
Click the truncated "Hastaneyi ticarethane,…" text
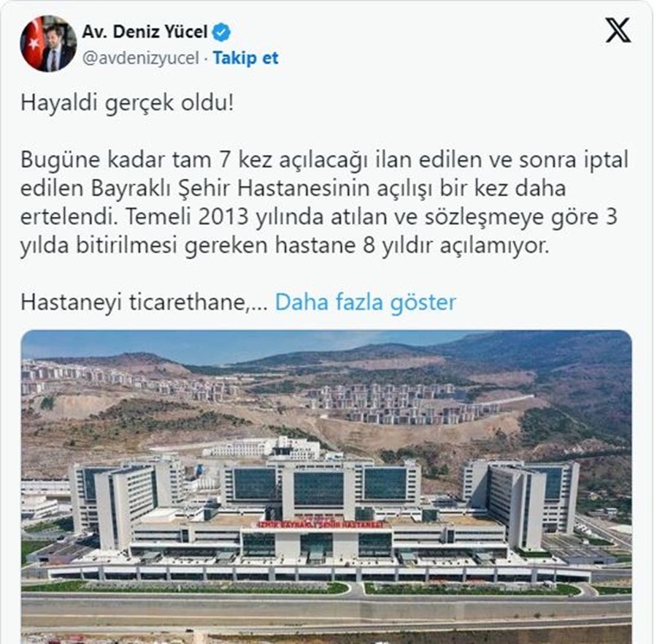pos(144,302)
